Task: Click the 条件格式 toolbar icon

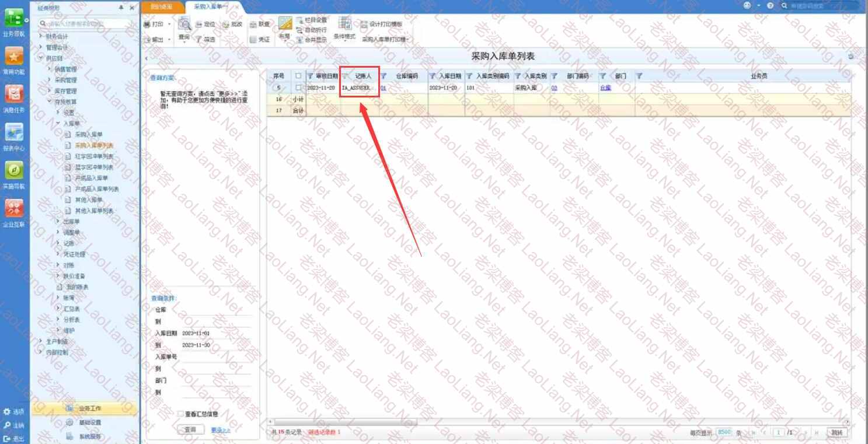Action: point(344,25)
